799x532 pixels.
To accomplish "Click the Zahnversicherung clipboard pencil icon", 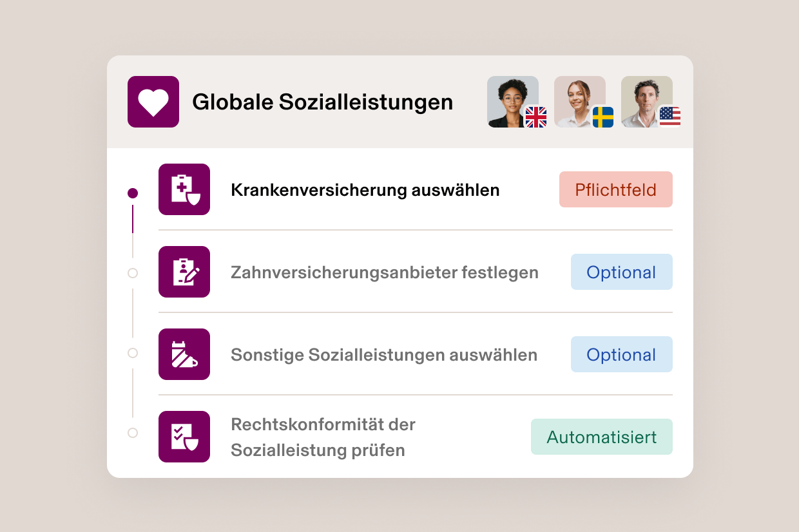I will point(184,272).
